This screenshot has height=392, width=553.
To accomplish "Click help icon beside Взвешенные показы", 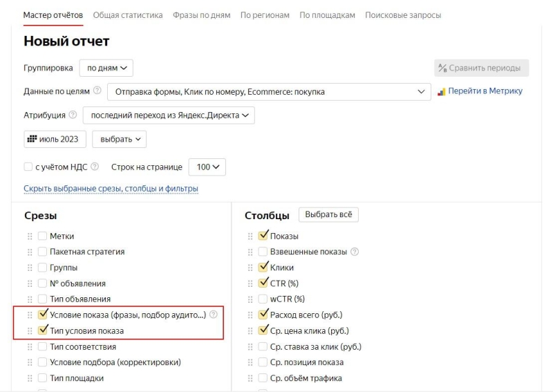I will (x=355, y=252).
